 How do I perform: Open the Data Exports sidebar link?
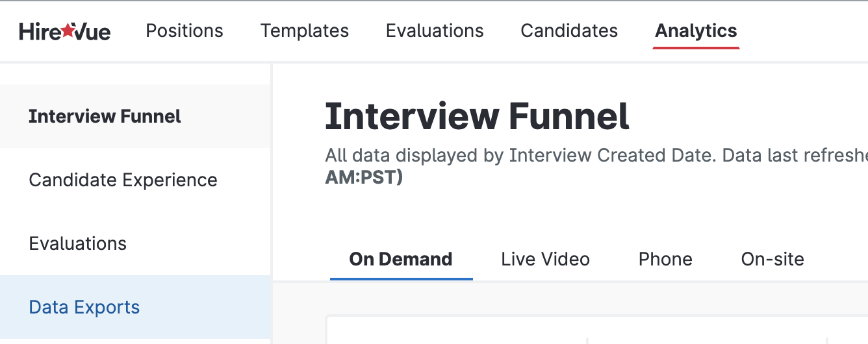click(x=84, y=307)
